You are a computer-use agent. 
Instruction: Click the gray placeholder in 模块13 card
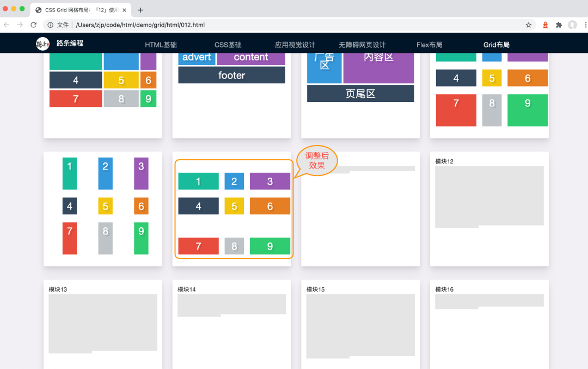point(103,323)
